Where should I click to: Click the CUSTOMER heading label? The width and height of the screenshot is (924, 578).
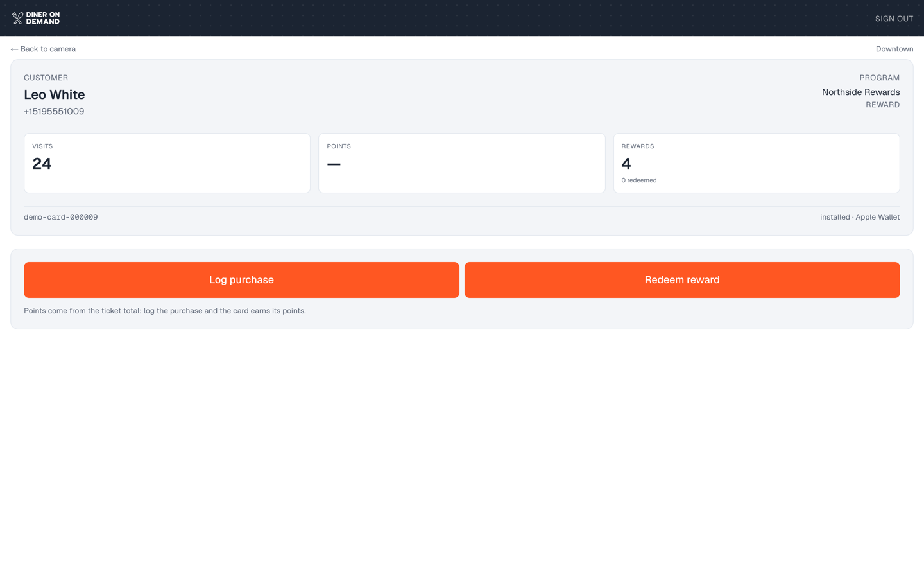click(46, 78)
